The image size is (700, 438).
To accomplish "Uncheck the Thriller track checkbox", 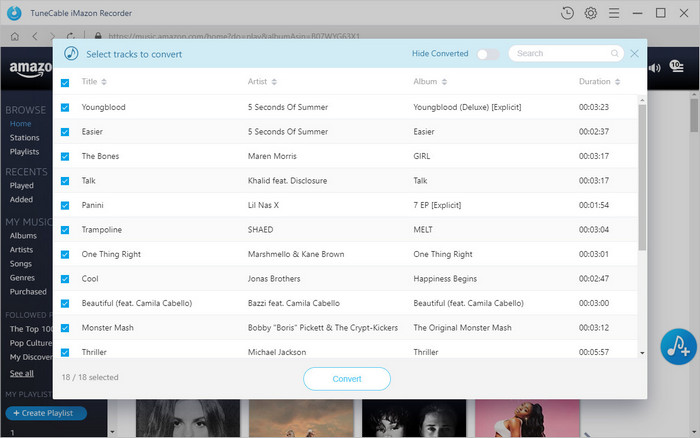I will (65, 353).
